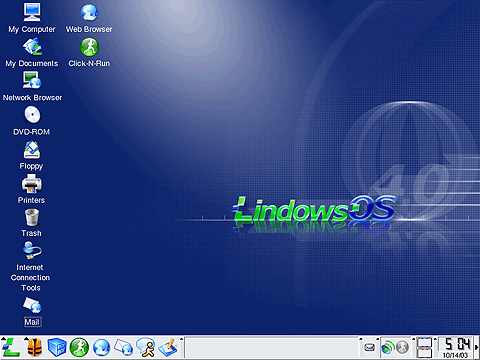Open mail envelope icon in the panel

(x=123, y=348)
